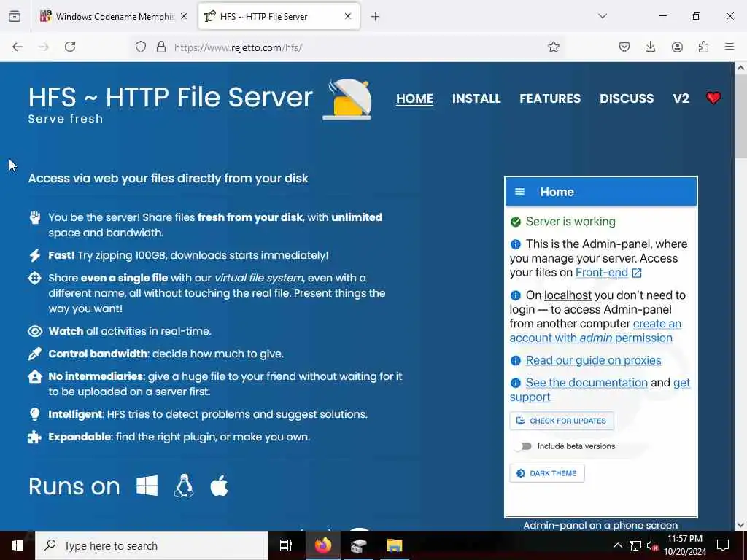Open the HOME navigation item

coord(414,98)
